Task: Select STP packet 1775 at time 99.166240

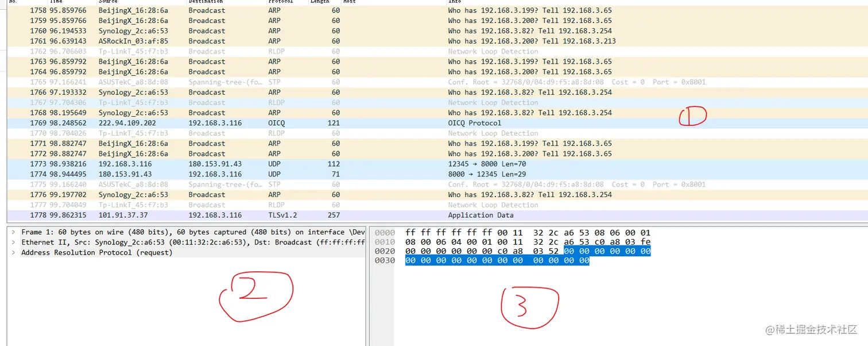Action: [437, 184]
